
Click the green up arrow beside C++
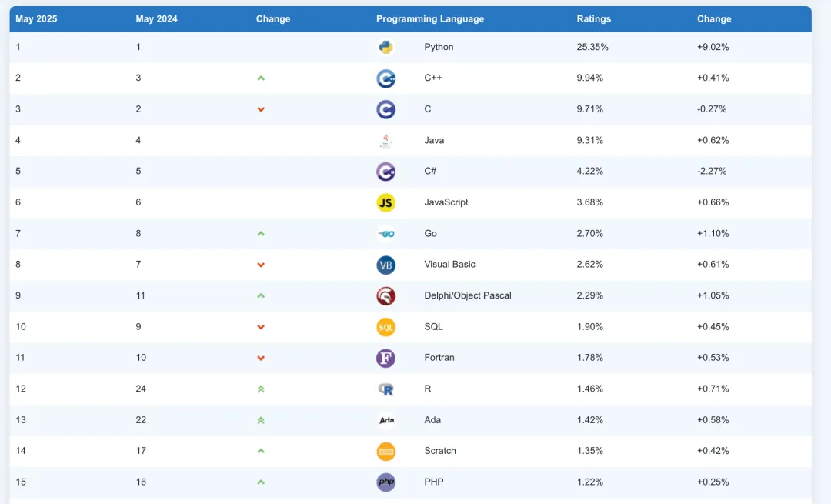[261, 78]
